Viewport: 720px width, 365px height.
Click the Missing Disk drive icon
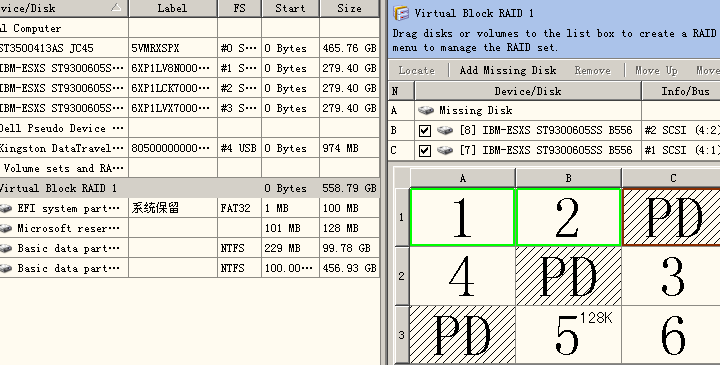click(x=426, y=110)
